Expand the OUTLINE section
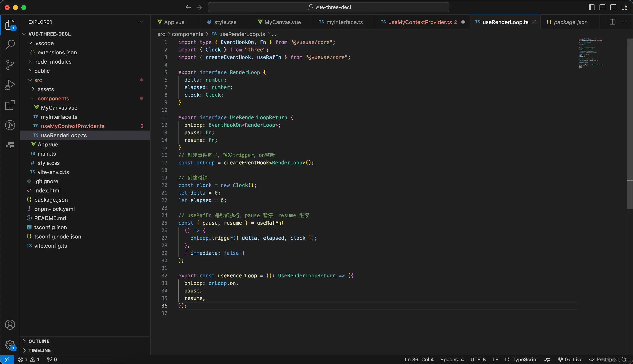This screenshot has height=364, width=633. 39,341
